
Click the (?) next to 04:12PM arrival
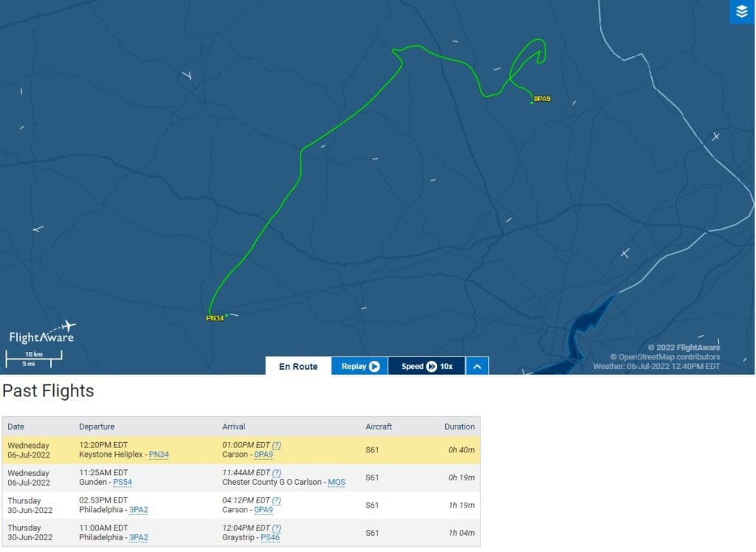(277, 500)
